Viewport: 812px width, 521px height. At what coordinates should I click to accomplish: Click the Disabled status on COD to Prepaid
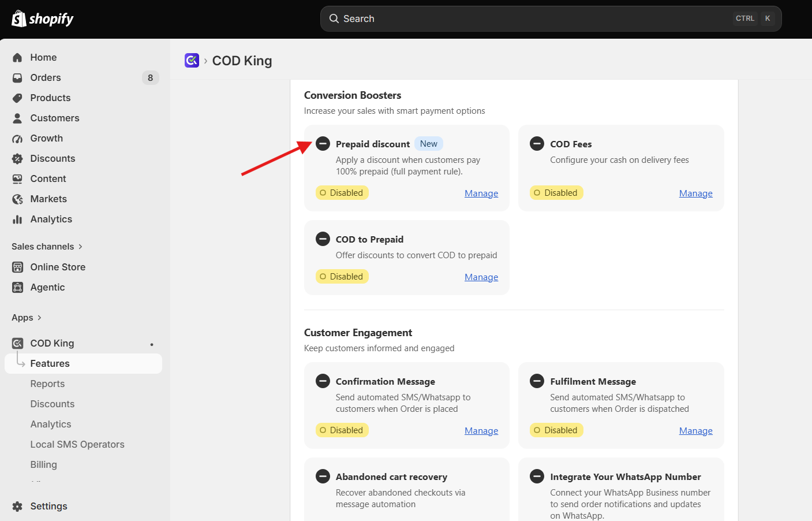[x=342, y=277]
